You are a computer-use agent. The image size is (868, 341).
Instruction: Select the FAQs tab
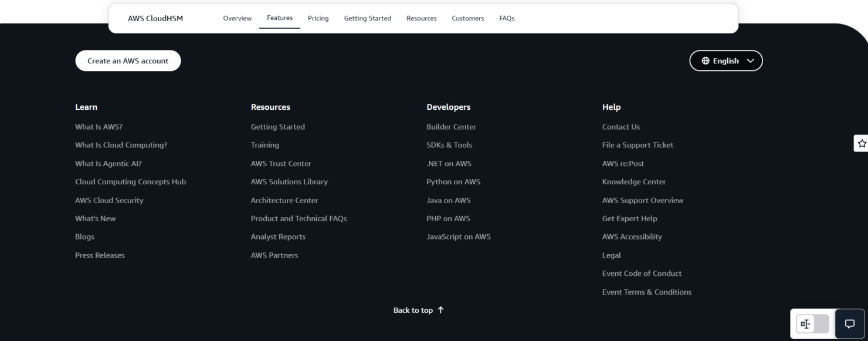[x=507, y=18]
